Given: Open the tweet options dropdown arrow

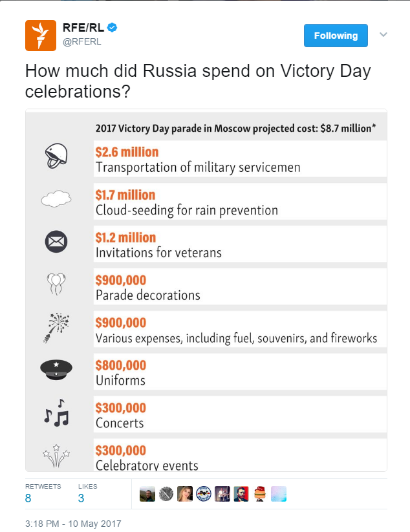Looking at the screenshot, I should (383, 35).
